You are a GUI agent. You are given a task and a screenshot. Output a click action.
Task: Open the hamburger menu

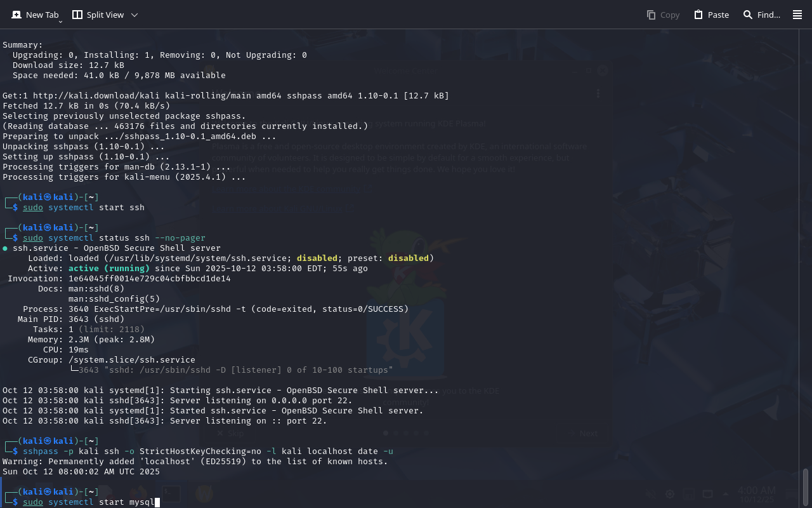point(797,15)
